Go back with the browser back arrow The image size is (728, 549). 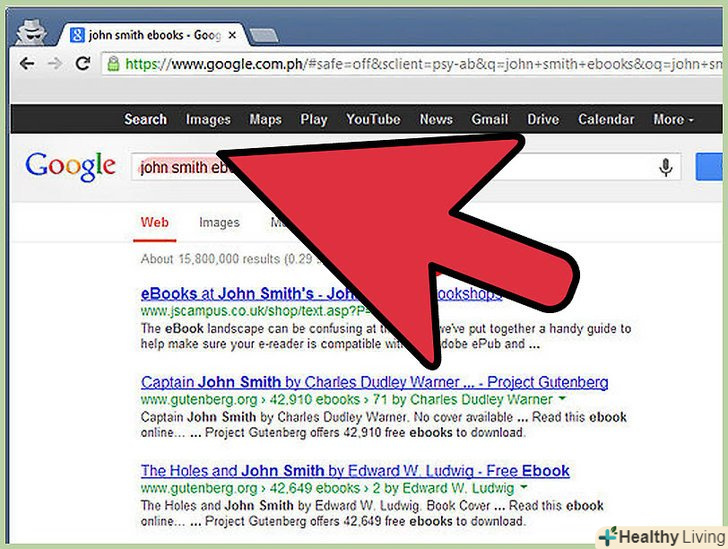(27, 63)
